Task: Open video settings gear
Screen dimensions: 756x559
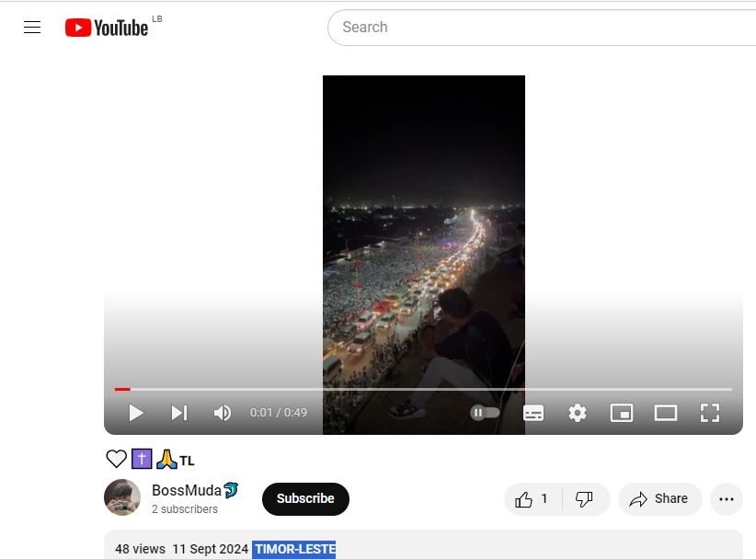Action: (578, 413)
